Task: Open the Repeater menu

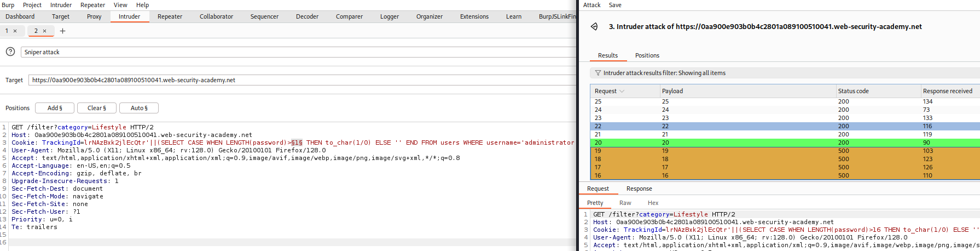Action: click(92, 5)
